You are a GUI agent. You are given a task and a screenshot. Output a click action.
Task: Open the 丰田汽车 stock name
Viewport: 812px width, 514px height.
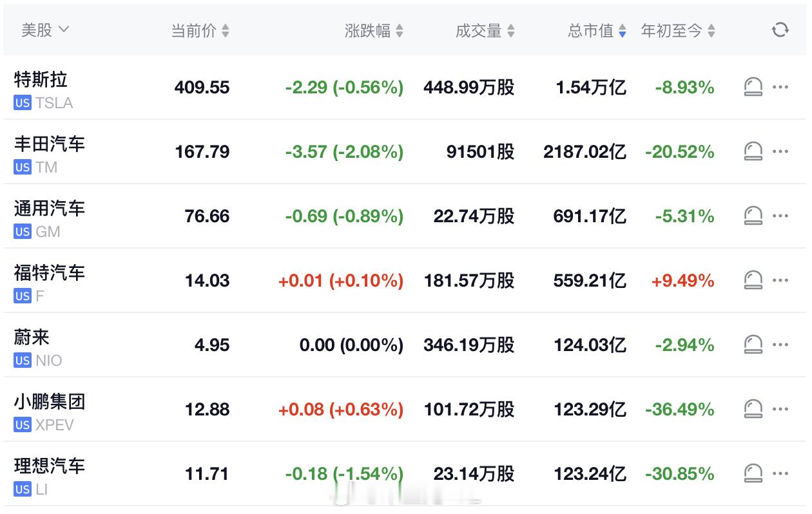coord(50,144)
